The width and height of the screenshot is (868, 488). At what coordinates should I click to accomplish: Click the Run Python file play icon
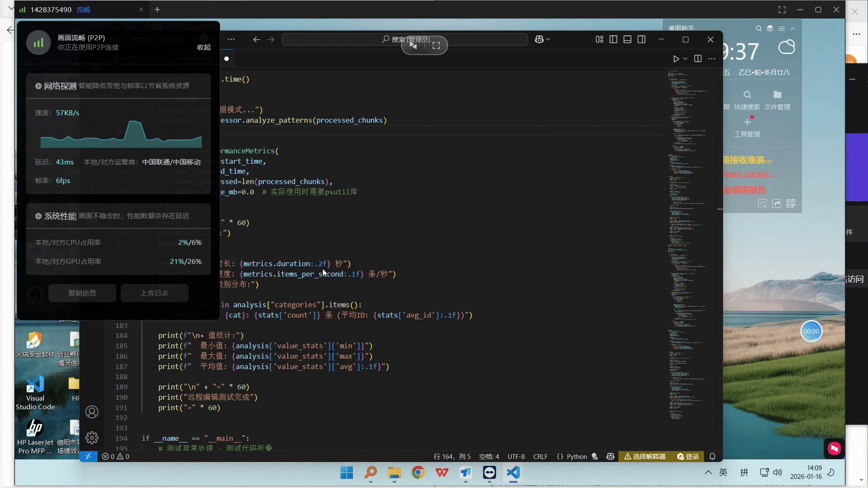coord(676,59)
